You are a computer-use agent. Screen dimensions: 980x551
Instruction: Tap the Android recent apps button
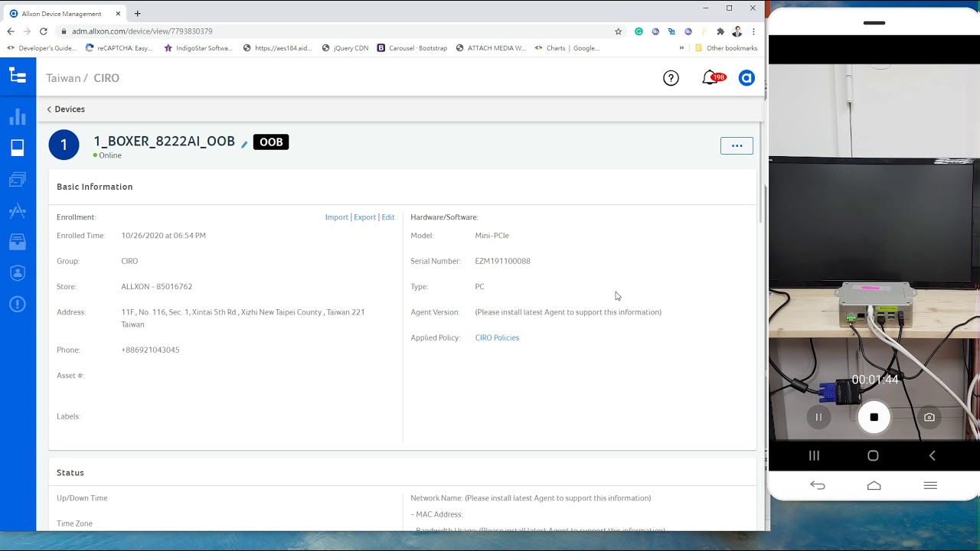[814, 455]
